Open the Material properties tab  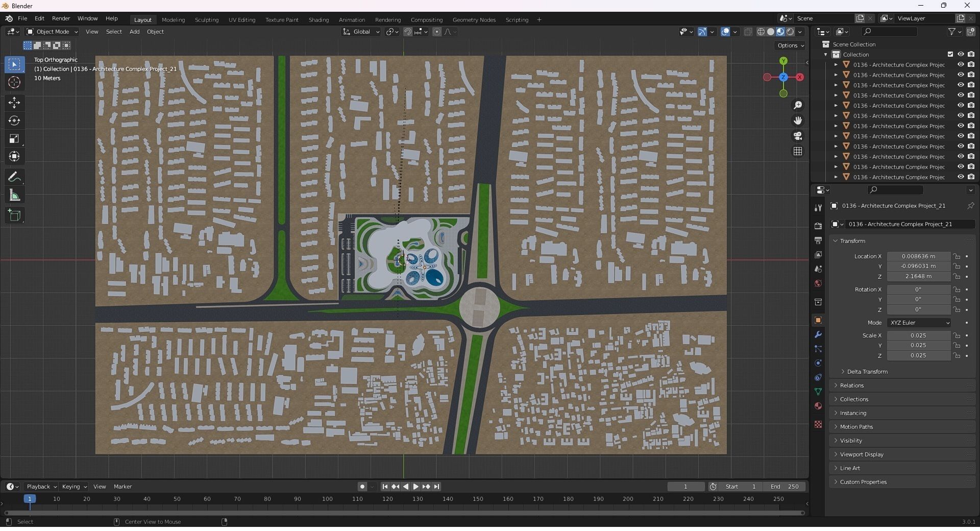[x=818, y=406]
